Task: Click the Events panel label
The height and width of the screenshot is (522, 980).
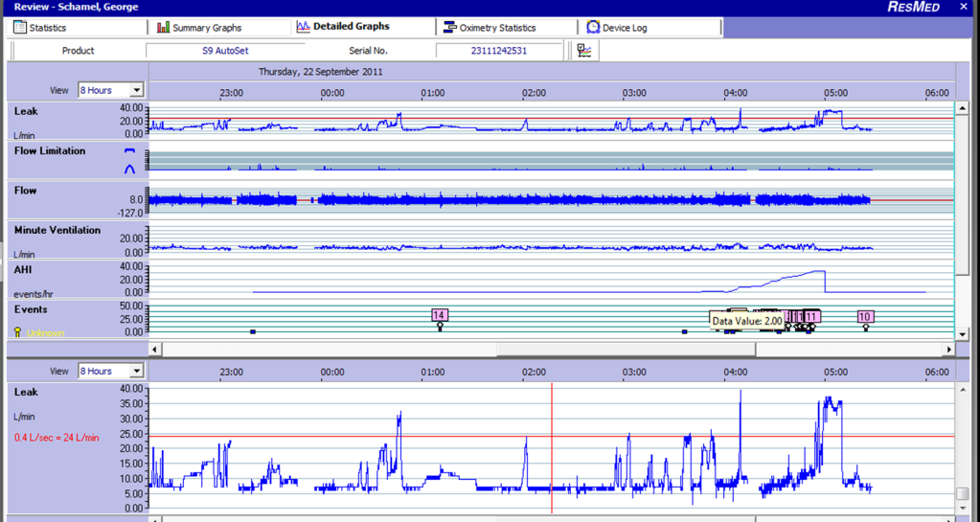Action: pos(31,309)
